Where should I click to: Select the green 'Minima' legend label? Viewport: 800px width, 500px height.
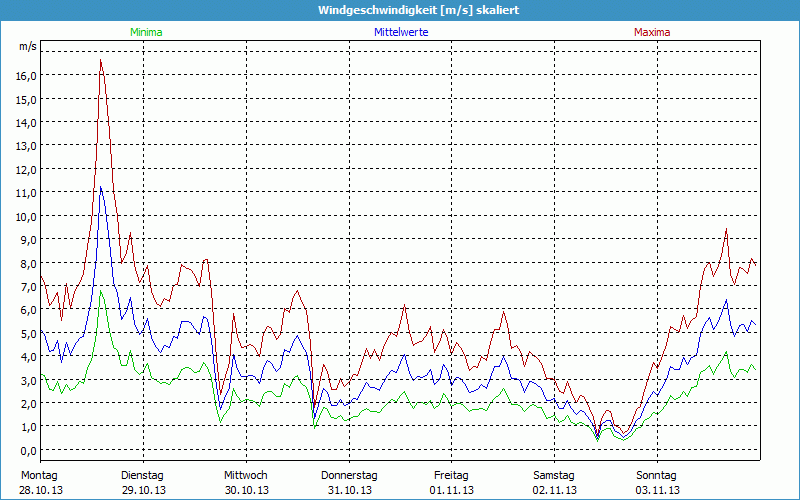tap(146, 32)
